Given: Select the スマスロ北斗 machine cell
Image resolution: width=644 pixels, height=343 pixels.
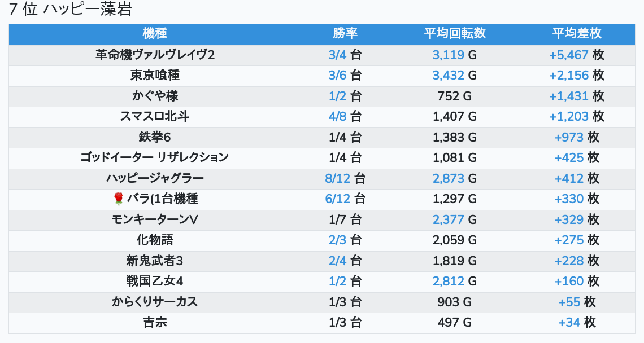Looking at the screenshot, I should point(155,116).
